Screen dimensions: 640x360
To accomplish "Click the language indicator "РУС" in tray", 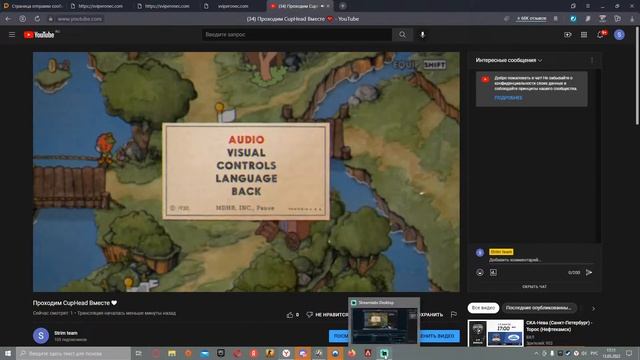I will pyautogui.click(x=594, y=353).
